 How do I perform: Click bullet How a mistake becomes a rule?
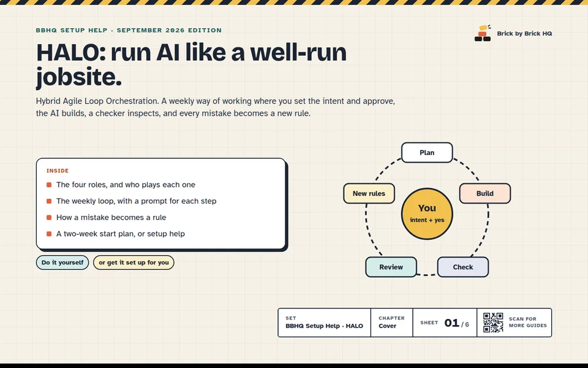click(x=111, y=217)
